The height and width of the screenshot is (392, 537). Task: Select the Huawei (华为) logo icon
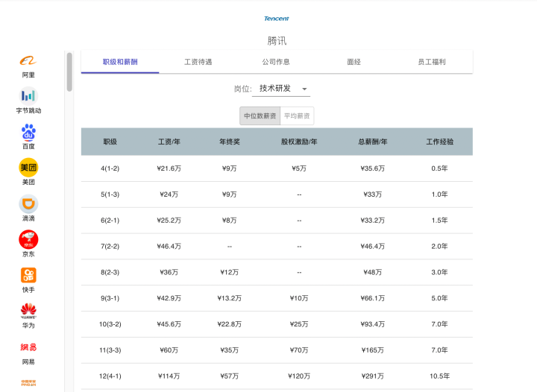(x=28, y=311)
